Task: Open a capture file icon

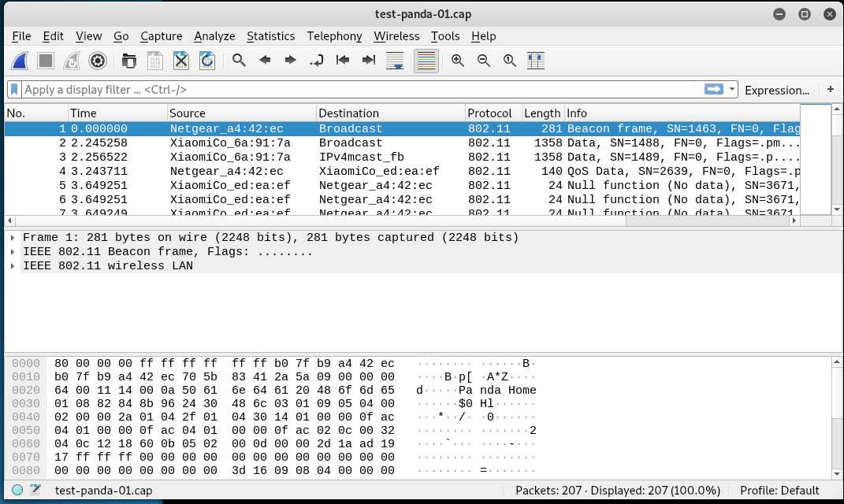Action: point(128,61)
